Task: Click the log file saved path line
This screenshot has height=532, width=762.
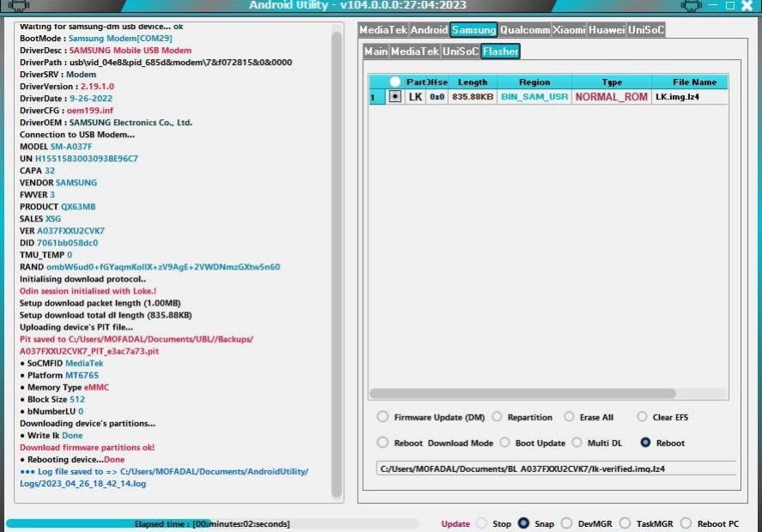Action: pyautogui.click(x=164, y=478)
